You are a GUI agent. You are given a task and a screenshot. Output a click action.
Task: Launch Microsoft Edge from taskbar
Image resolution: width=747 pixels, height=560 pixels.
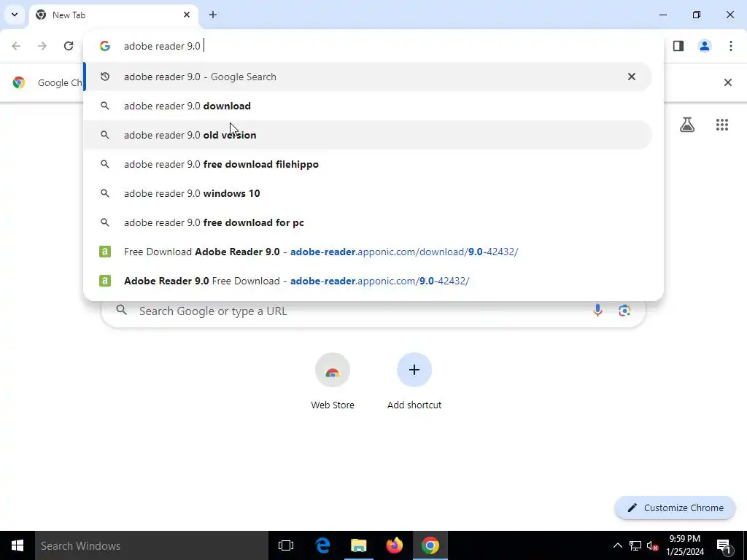[x=322, y=545]
